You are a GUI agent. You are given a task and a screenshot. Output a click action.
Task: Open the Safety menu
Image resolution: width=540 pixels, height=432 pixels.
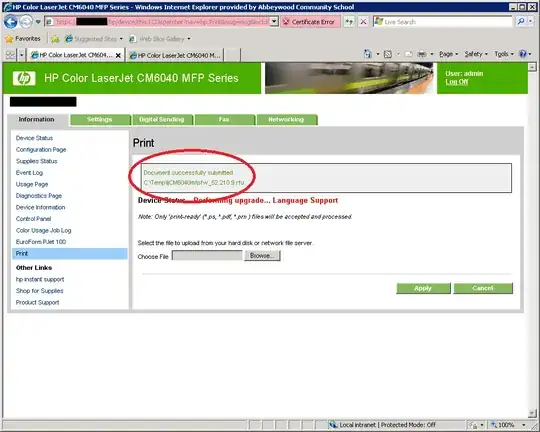(476, 54)
